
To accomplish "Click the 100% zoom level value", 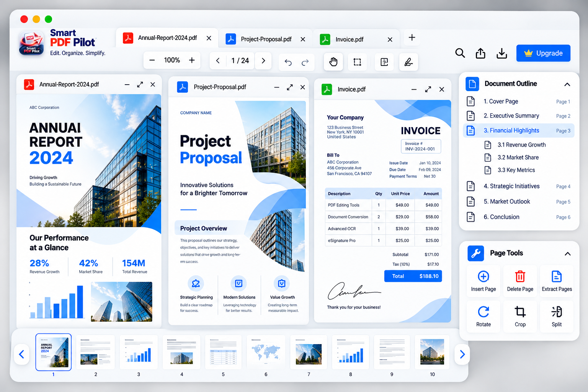I will 172,60.
